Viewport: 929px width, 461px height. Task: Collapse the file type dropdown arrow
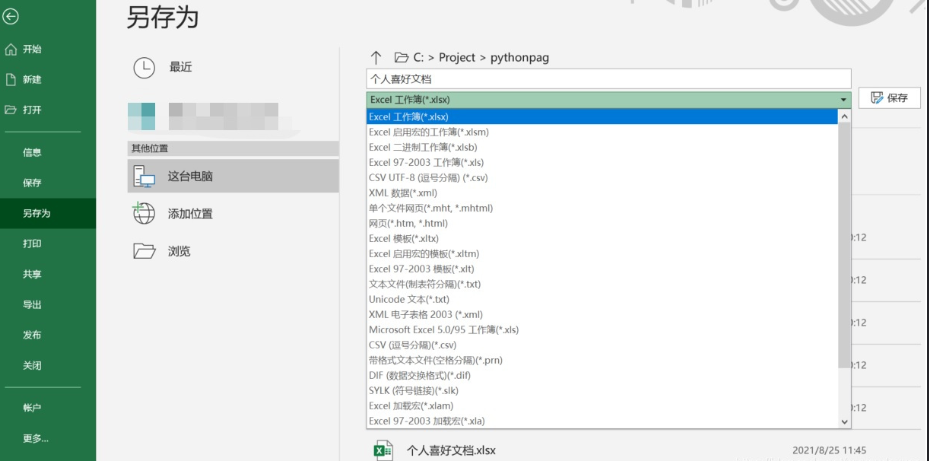[843, 100]
